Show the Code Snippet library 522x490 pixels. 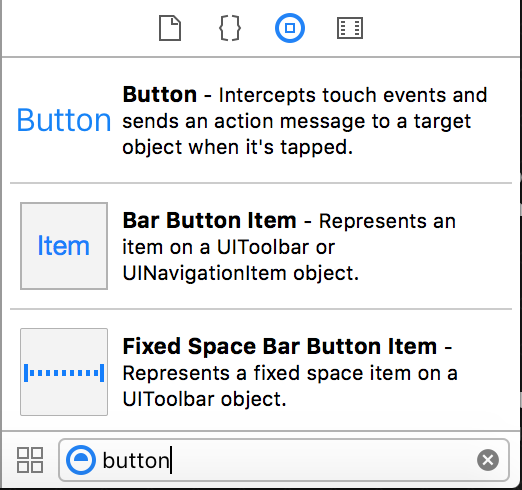tap(230, 28)
